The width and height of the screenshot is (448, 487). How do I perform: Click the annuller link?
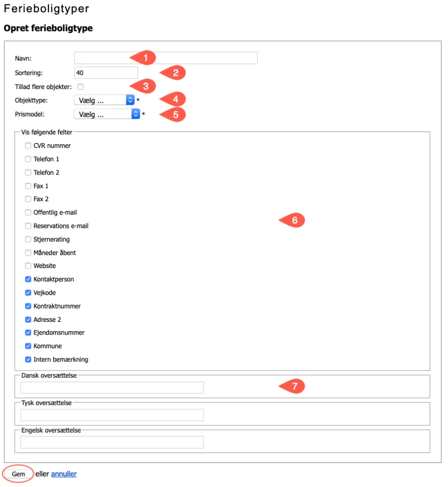64,474
